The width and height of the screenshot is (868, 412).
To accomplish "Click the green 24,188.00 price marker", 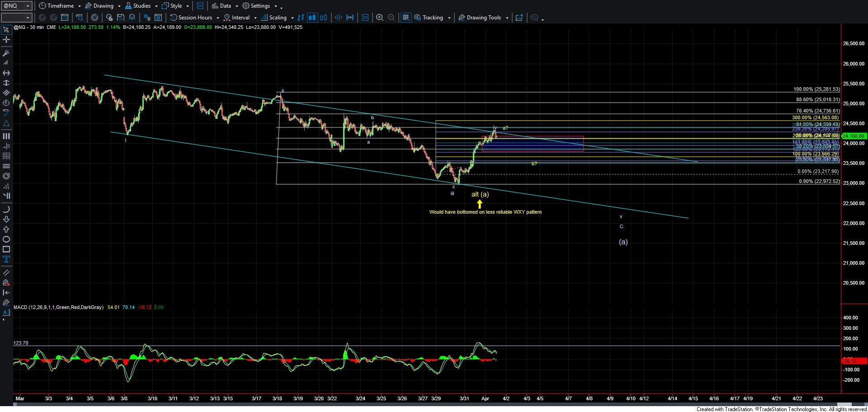I will (x=854, y=136).
